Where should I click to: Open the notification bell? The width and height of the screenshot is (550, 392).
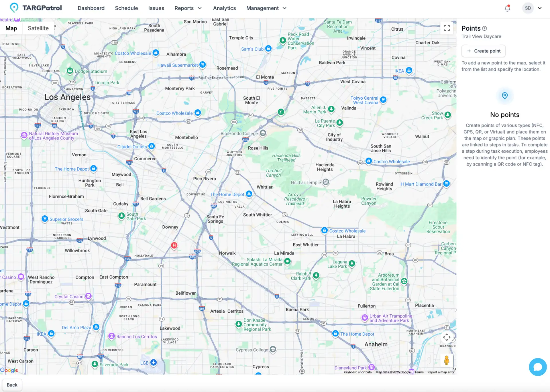click(x=507, y=8)
